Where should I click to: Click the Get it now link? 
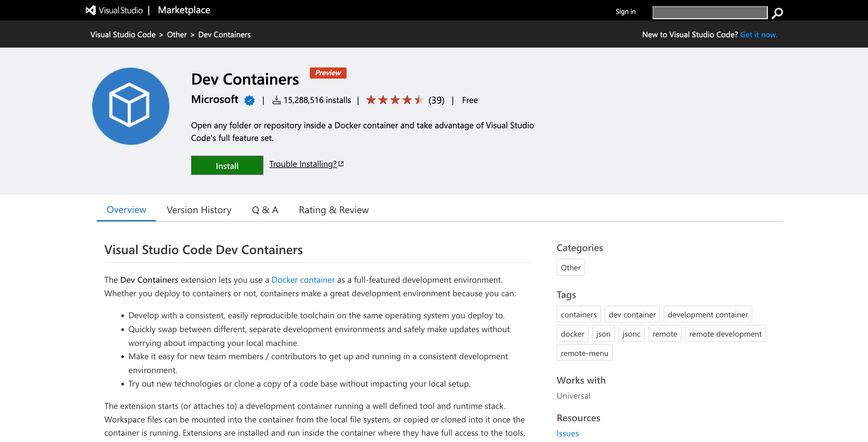coord(759,34)
